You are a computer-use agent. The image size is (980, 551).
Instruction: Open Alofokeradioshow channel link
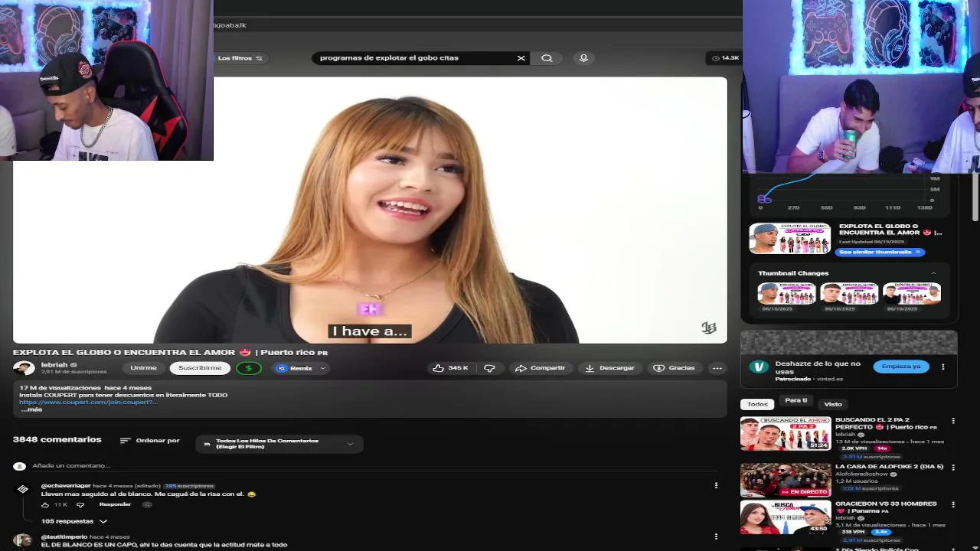pos(863,474)
